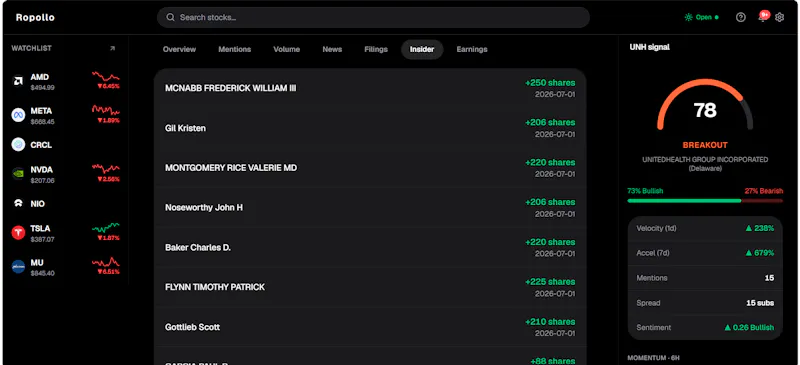The width and height of the screenshot is (800, 365).
Task: Click the Velocity (1d) row
Action: [x=705, y=228]
